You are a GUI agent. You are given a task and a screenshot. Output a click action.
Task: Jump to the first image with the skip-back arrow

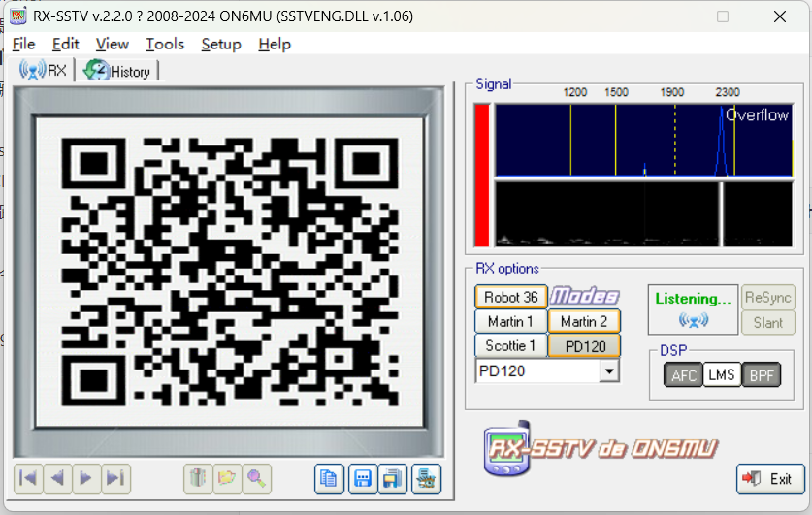(29, 478)
